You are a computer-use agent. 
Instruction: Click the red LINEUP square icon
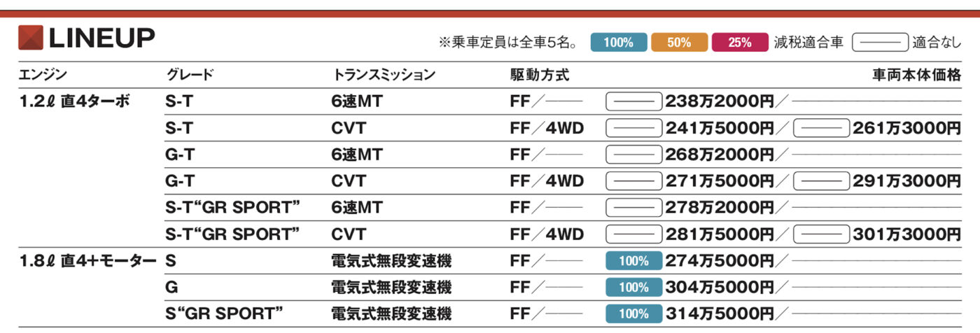click(x=31, y=38)
